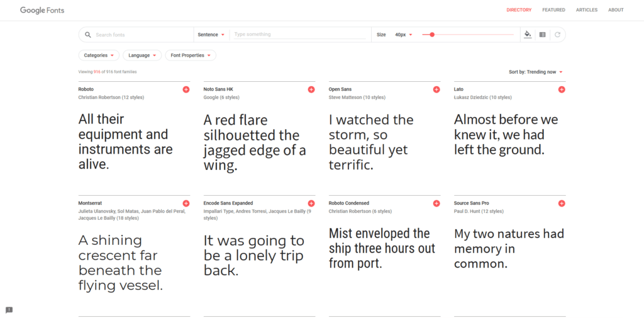
Task: Open the Roboto Condensed font link
Action: [349, 203]
